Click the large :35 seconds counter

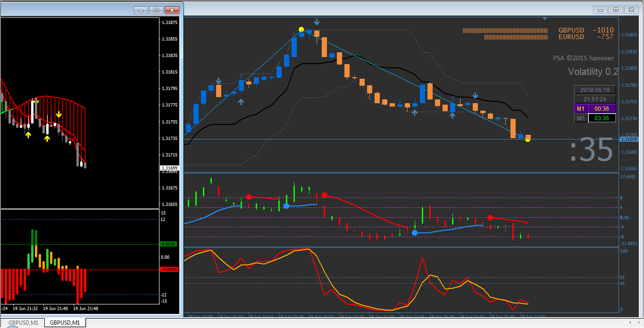click(591, 151)
